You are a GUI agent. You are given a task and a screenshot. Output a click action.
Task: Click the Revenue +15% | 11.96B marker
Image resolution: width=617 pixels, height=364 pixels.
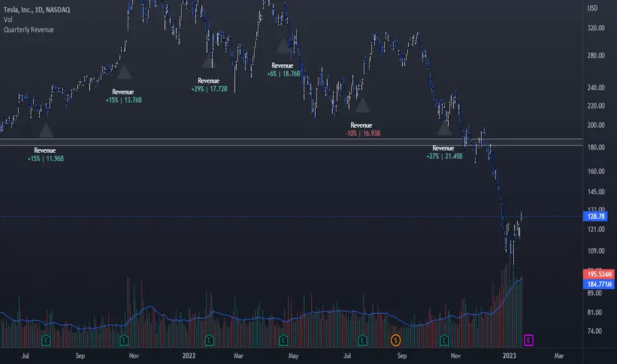[x=45, y=154]
